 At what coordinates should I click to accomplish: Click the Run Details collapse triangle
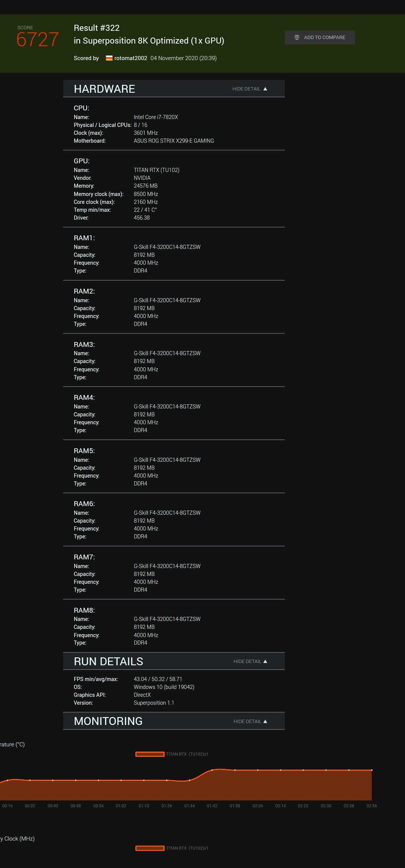coord(265,662)
